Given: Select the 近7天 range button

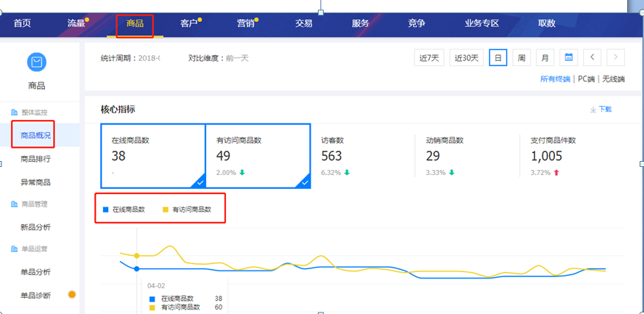Looking at the screenshot, I should pos(430,57).
